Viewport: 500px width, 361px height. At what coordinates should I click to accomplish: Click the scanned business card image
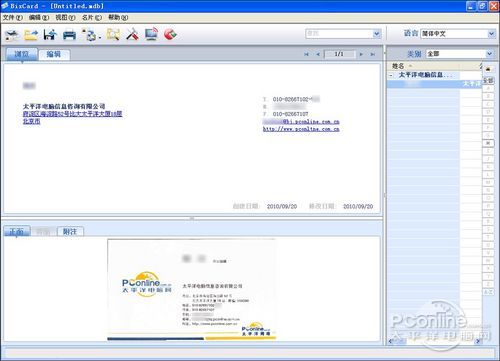point(192,290)
